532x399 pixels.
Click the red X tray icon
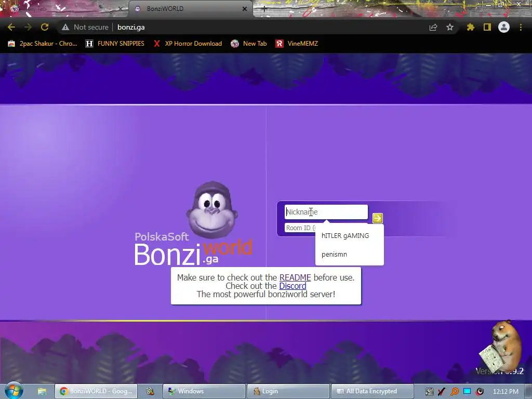coord(442,392)
